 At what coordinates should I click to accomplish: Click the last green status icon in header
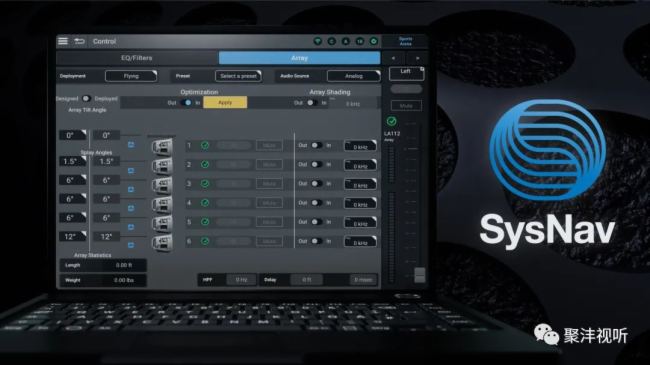(374, 41)
